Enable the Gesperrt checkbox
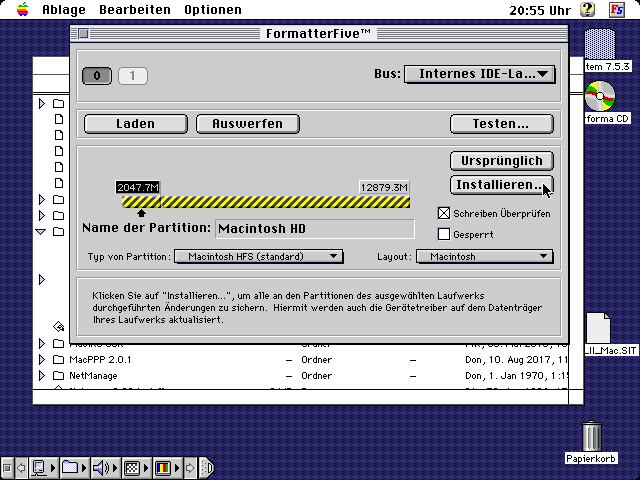Image resolution: width=640 pixels, height=480 pixels. point(445,234)
